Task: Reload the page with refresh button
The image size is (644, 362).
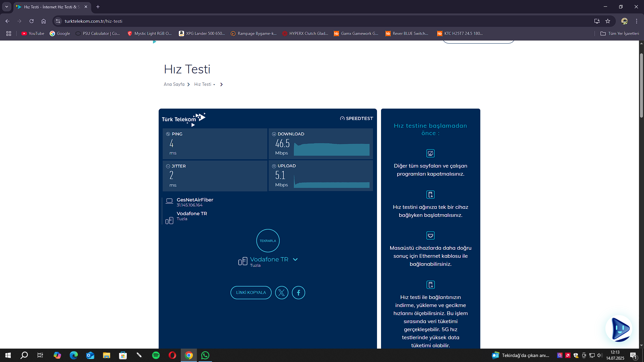Action: pos(32,21)
